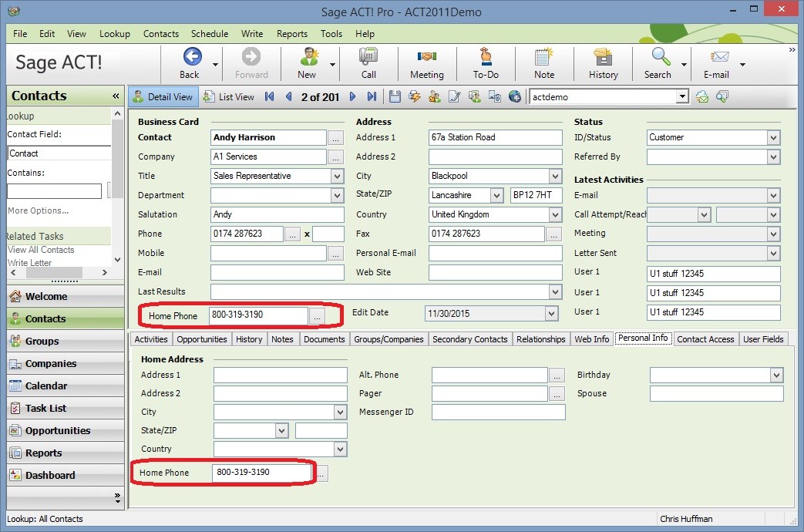Expand the Title dropdown
The width and height of the screenshot is (804, 532).
coord(337,176)
